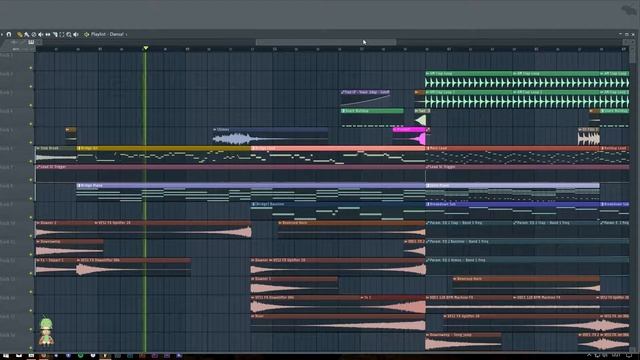
Task: Open the Main Lead clip menu
Action: 427,149
